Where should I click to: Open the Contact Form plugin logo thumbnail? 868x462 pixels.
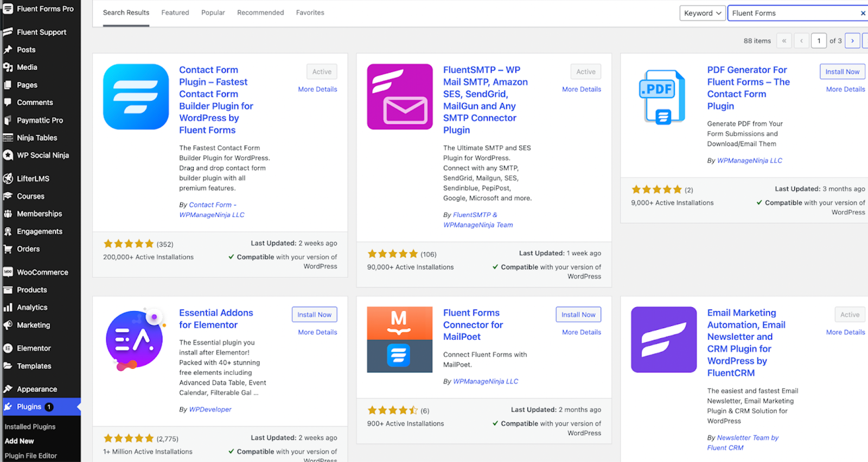136,97
